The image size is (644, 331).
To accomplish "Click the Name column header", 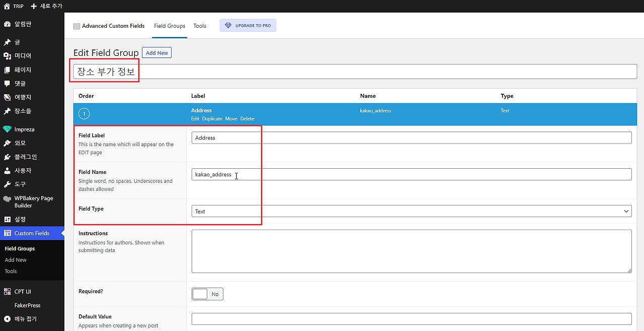I will (368, 96).
